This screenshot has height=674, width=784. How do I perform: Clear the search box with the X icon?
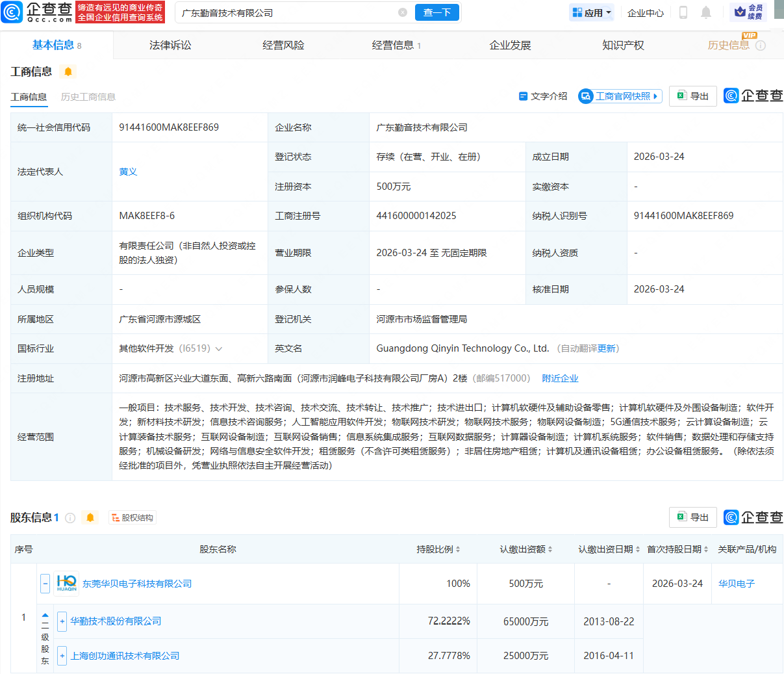[x=403, y=12]
